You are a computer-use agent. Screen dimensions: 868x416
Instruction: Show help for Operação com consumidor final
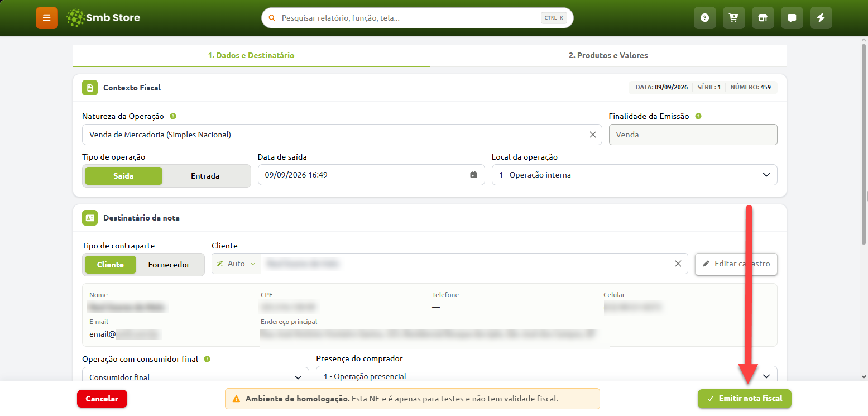click(207, 359)
